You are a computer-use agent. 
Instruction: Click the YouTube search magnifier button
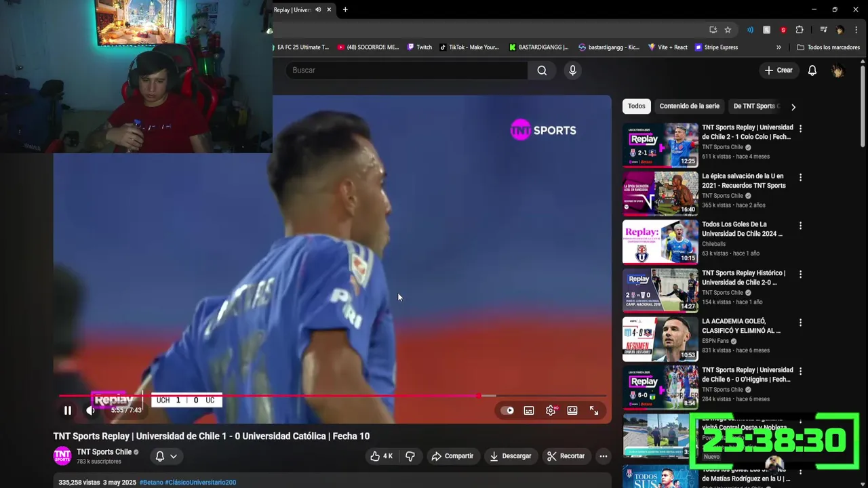(542, 70)
